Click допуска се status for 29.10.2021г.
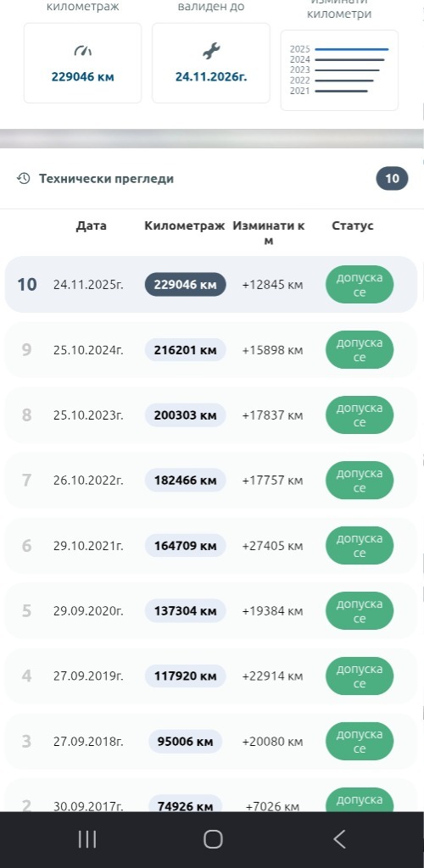424x868 pixels. [360, 545]
